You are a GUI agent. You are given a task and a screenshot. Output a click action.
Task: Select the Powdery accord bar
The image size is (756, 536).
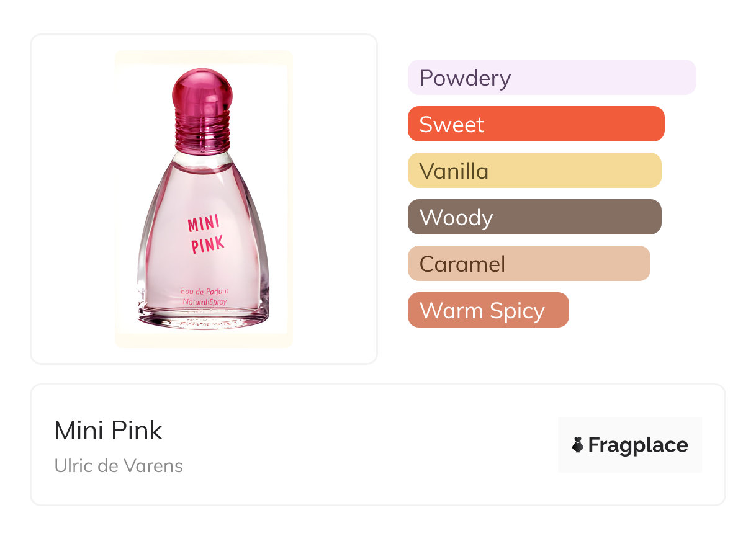tap(551, 78)
